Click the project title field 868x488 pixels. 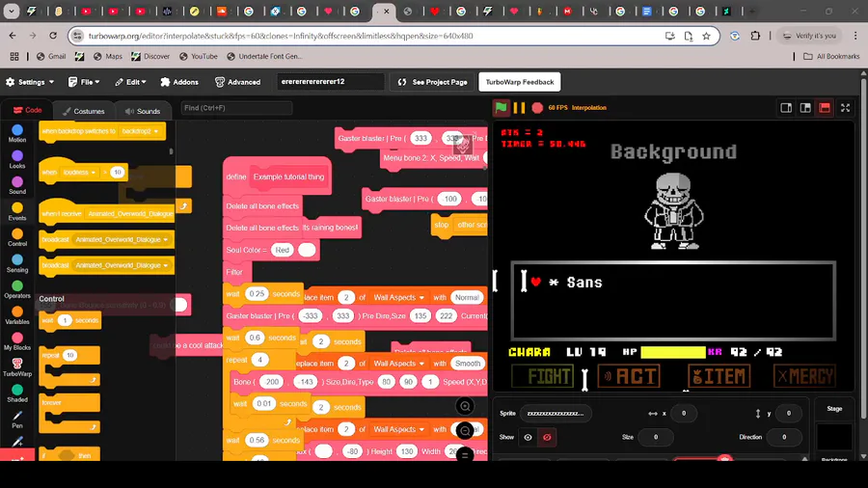tap(331, 82)
